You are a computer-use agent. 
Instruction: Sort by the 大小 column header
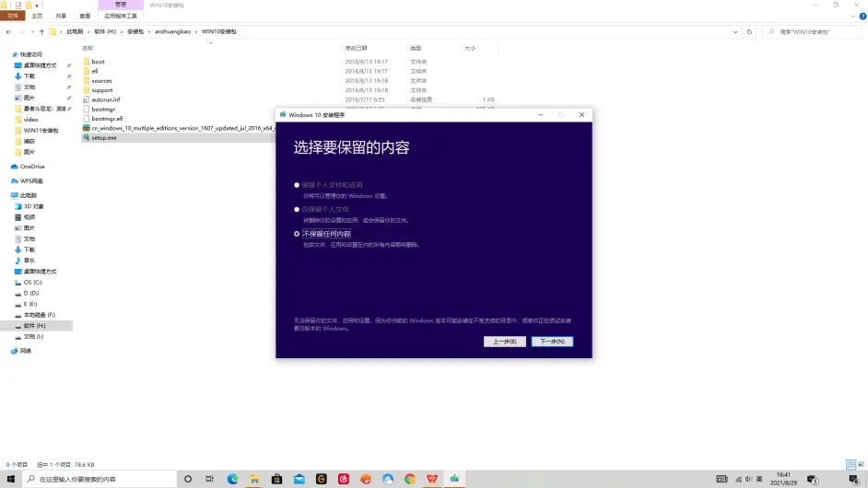[470, 48]
